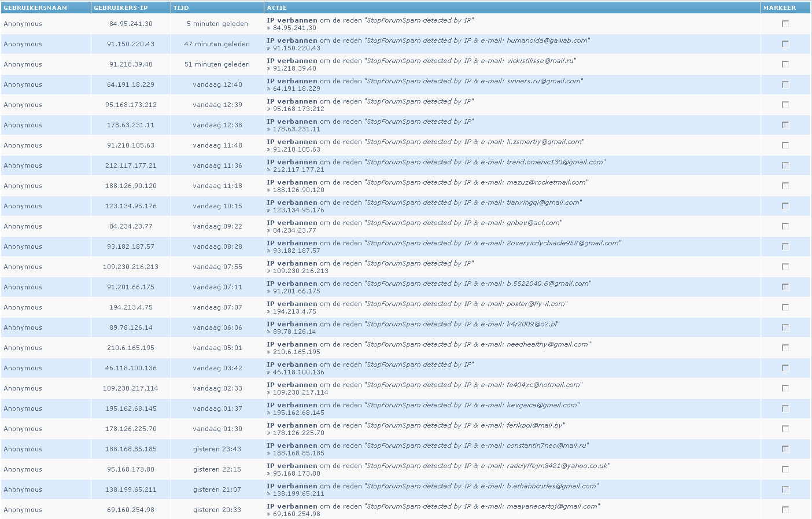Click the IP address 212.117.177.21 in the IP column
The height and width of the screenshot is (519, 812).
pyautogui.click(x=131, y=165)
